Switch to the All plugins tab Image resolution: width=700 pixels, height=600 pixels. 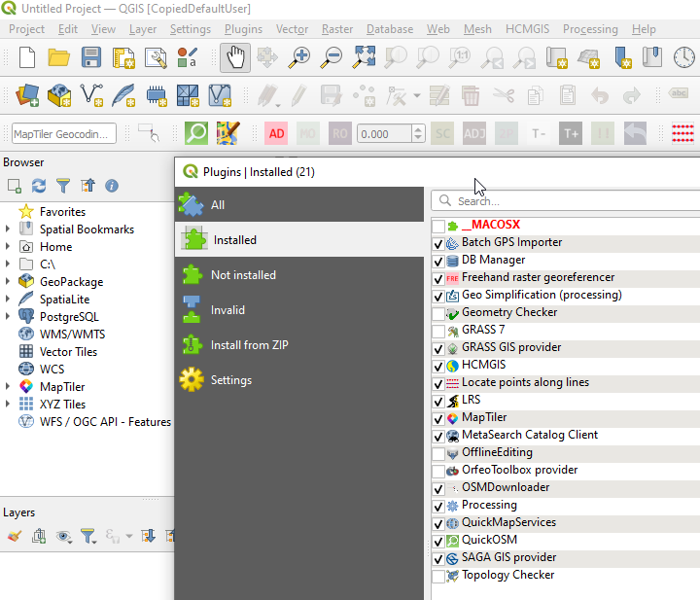(299, 205)
